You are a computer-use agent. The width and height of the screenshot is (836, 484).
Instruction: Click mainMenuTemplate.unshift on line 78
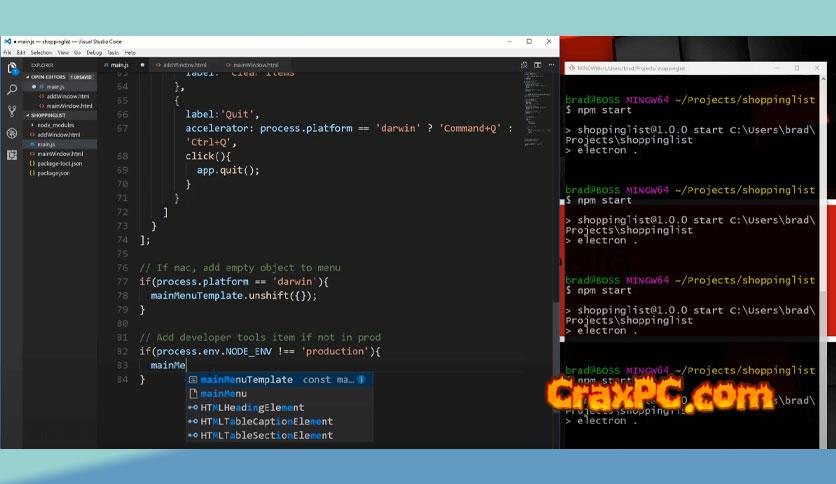tap(220, 295)
